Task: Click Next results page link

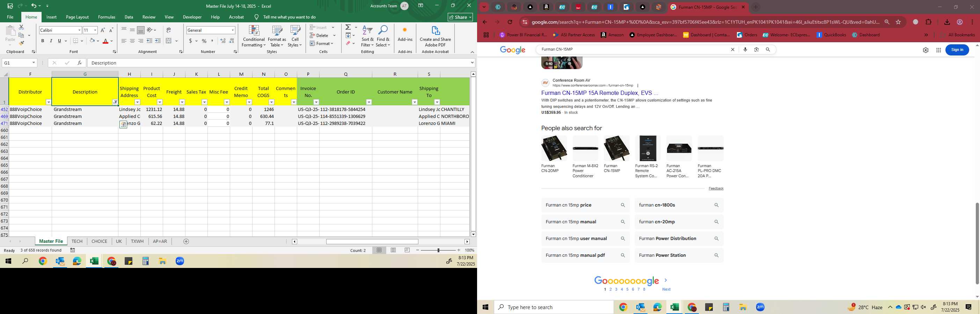Action: [666, 289]
